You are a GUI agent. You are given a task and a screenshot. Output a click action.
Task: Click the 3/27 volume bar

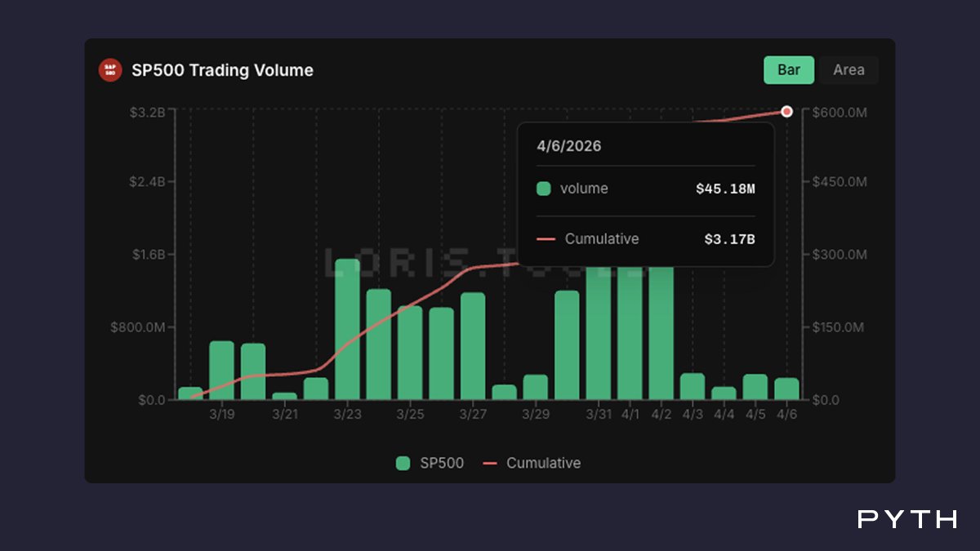tap(473, 346)
